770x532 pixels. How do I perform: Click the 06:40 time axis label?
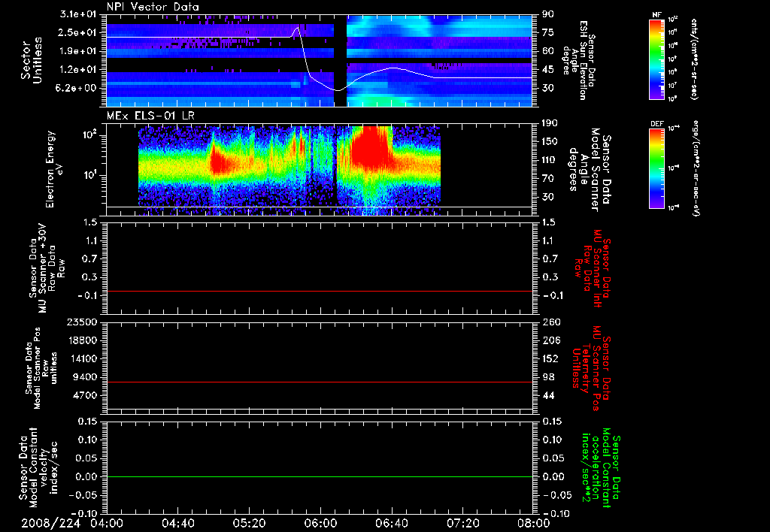click(391, 523)
